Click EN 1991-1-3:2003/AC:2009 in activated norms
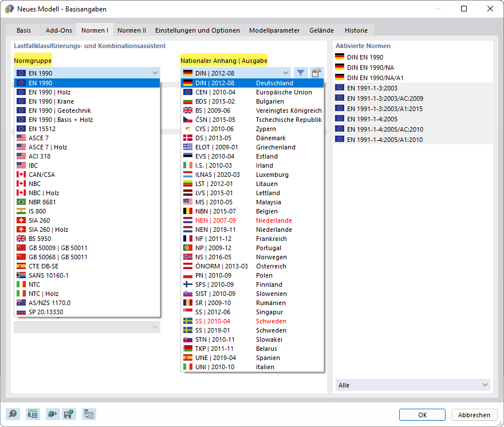The width and height of the screenshot is (504, 427). [413, 98]
